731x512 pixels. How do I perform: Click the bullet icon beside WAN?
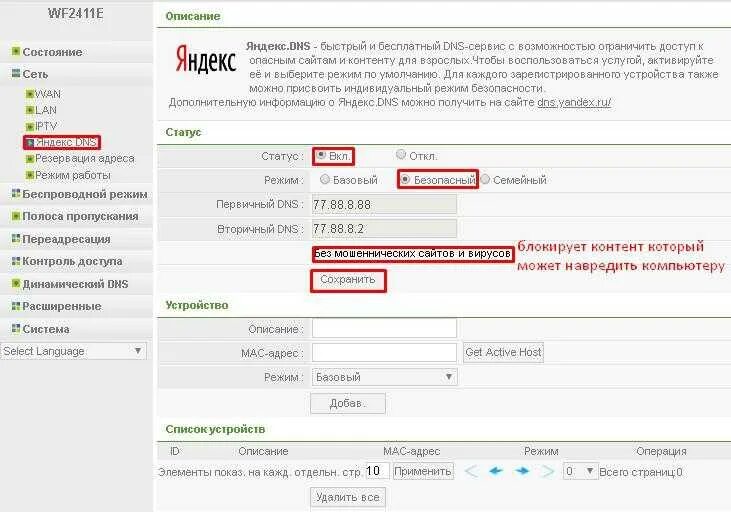(30, 94)
